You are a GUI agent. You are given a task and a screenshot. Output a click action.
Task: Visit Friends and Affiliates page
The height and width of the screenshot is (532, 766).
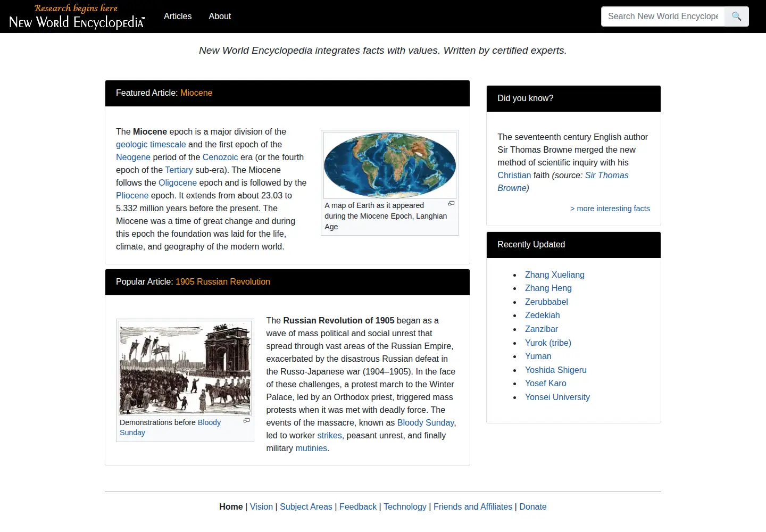point(473,507)
